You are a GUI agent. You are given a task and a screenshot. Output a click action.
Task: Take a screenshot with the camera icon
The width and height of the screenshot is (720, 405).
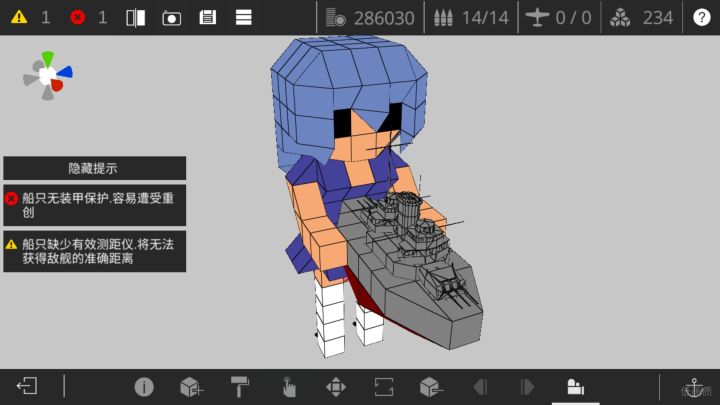pyautogui.click(x=171, y=18)
